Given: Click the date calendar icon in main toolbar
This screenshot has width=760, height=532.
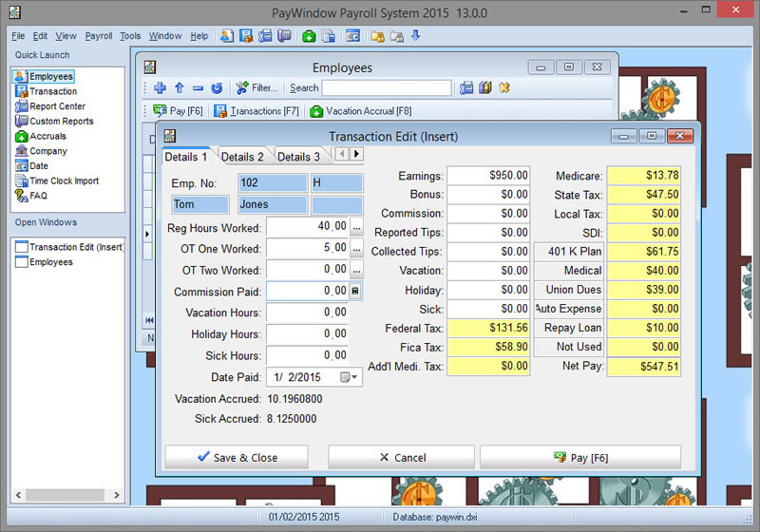Looking at the screenshot, I should tap(352, 36).
